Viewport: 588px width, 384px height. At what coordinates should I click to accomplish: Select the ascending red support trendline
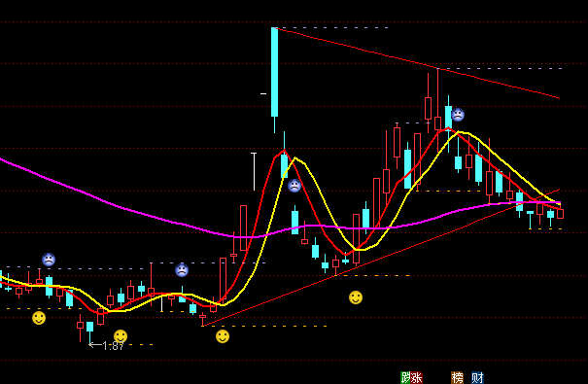click(381, 258)
